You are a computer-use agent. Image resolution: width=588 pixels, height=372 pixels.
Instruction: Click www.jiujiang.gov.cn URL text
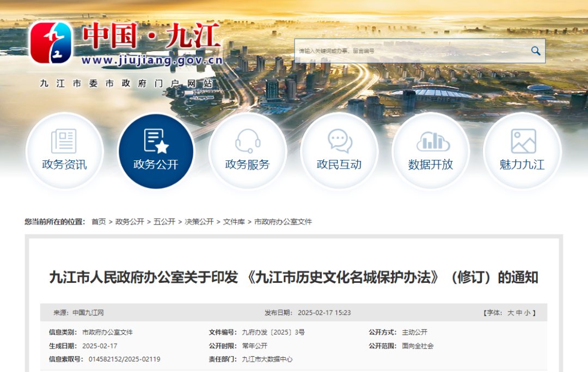click(152, 60)
